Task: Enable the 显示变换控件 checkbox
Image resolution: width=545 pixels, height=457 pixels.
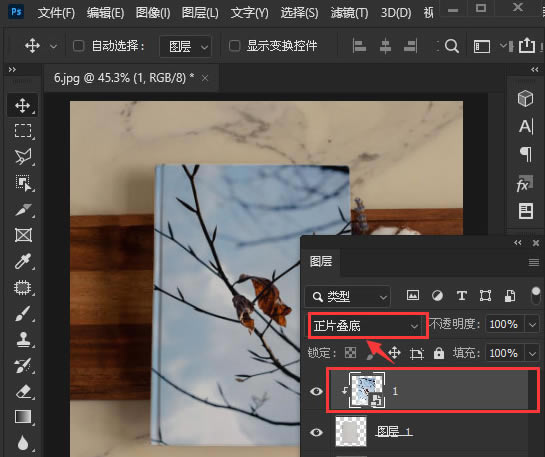Action: click(x=235, y=46)
